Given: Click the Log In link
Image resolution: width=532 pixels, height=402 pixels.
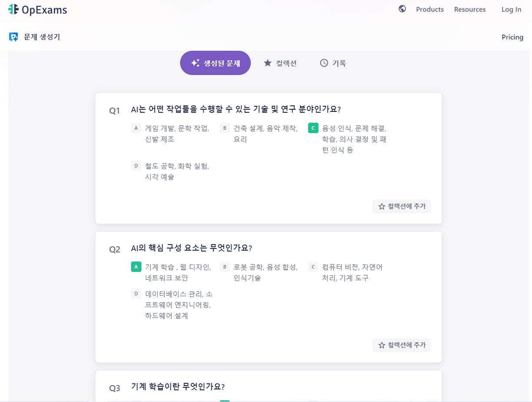Looking at the screenshot, I should (x=512, y=9).
